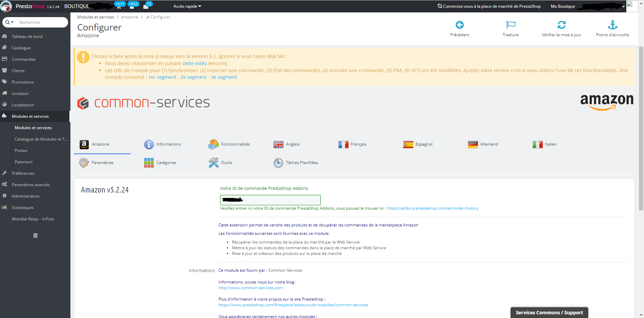Open the '2e segment' cronjob link
The image size is (644, 318).
(x=194, y=77)
